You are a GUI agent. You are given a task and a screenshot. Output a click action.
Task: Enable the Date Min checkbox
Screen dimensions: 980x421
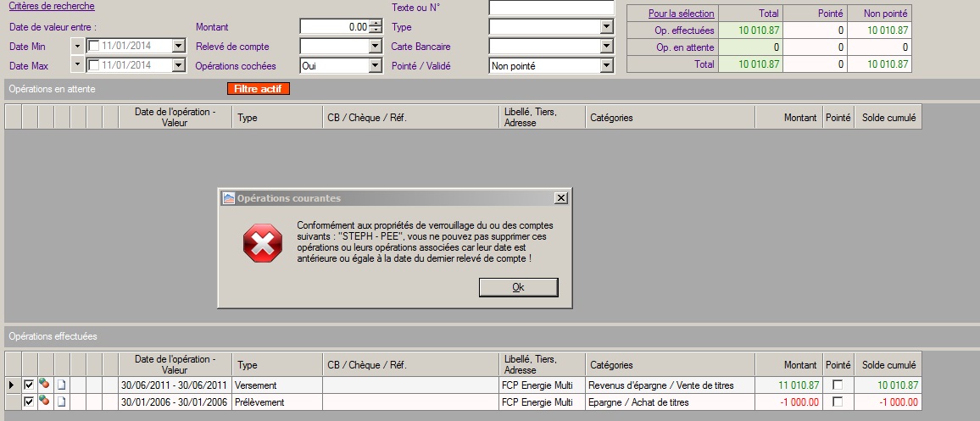94,46
